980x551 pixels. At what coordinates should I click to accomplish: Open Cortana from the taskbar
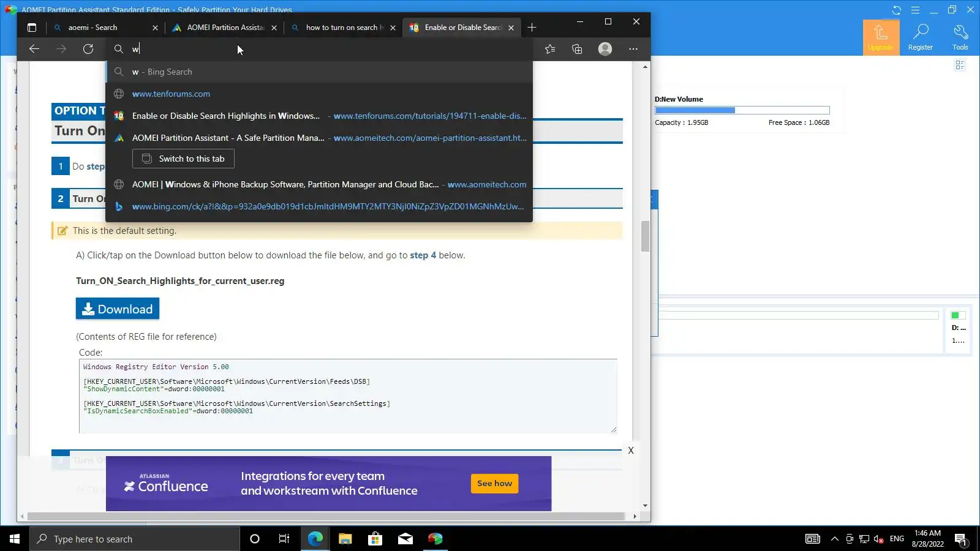255,539
